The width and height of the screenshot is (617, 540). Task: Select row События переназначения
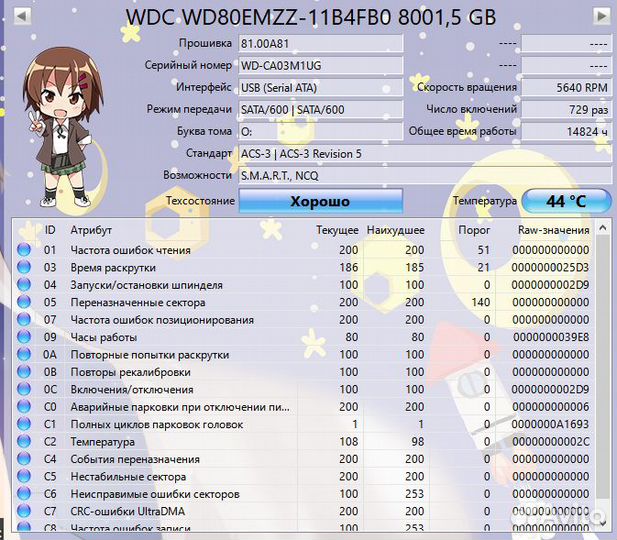click(x=303, y=459)
